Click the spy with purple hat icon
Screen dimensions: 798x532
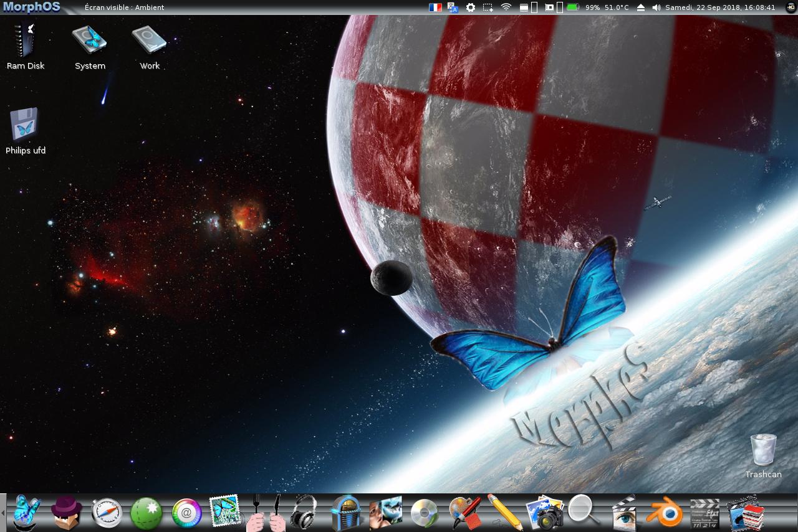click(67, 512)
